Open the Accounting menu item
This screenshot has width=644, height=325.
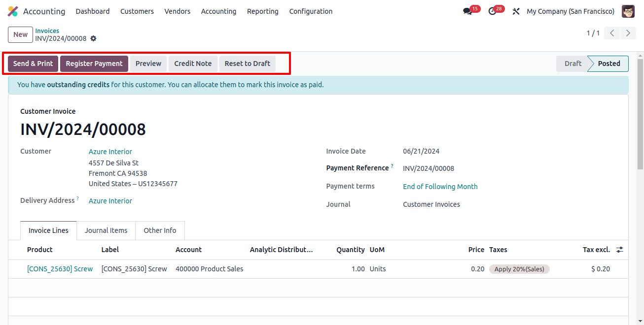click(218, 11)
